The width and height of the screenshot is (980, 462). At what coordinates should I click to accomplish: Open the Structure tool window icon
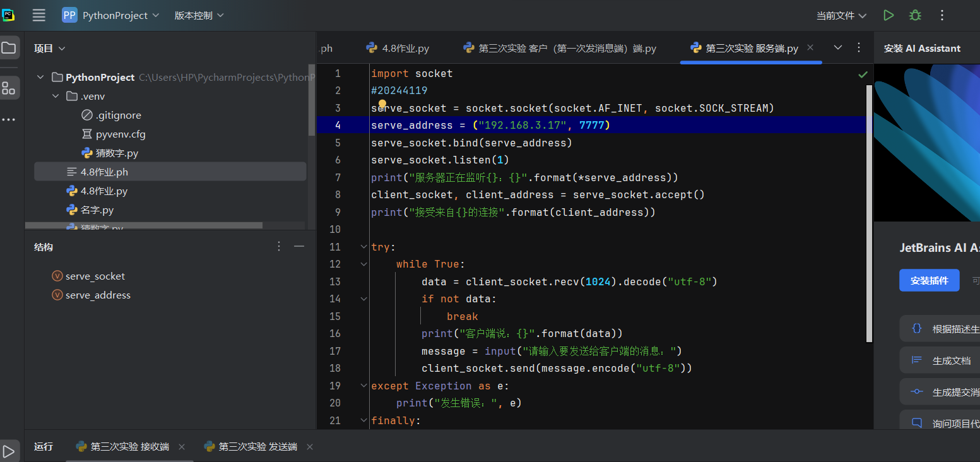pos(9,88)
